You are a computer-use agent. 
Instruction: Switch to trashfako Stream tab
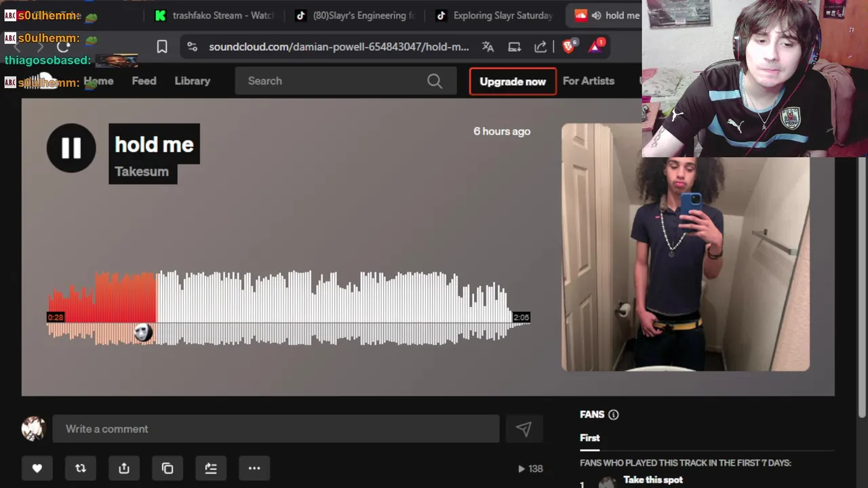(x=214, y=16)
